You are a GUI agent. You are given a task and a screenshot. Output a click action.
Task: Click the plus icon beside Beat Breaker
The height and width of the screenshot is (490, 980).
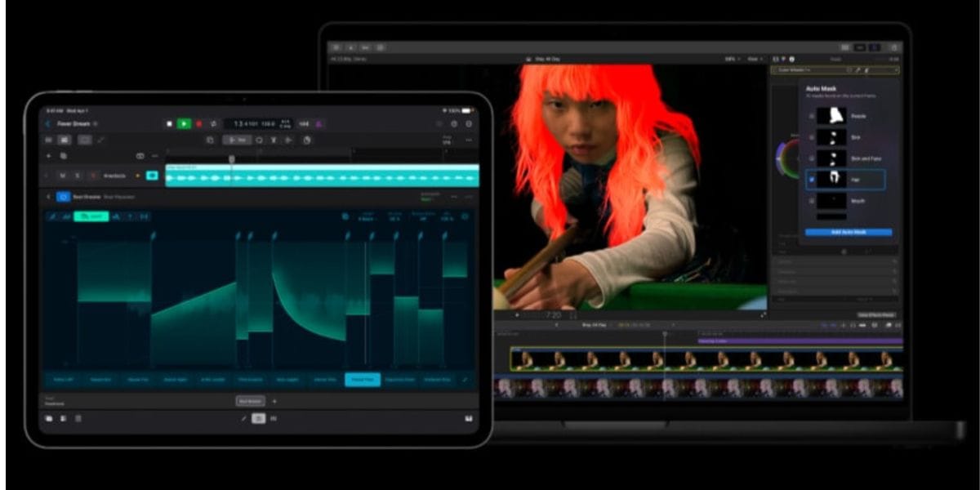point(274,401)
